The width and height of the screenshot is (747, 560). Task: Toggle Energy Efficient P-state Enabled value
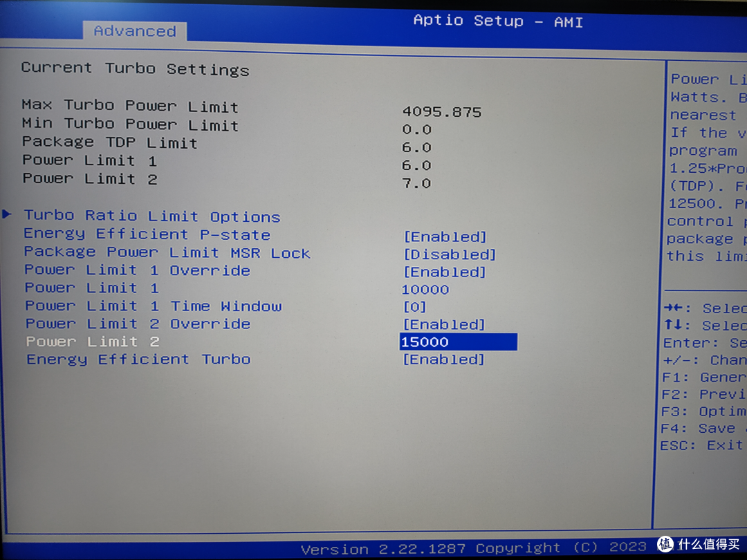click(445, 236)
